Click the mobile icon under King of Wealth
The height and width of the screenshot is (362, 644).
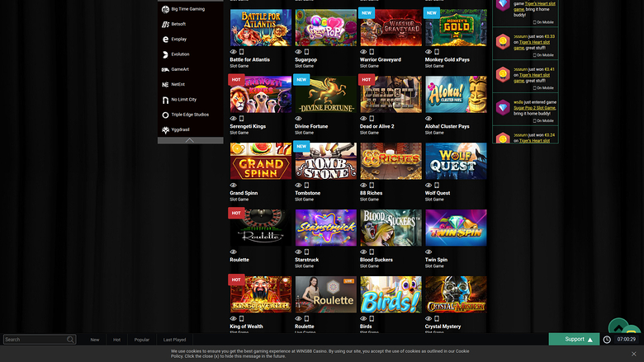tap(241, 318)
